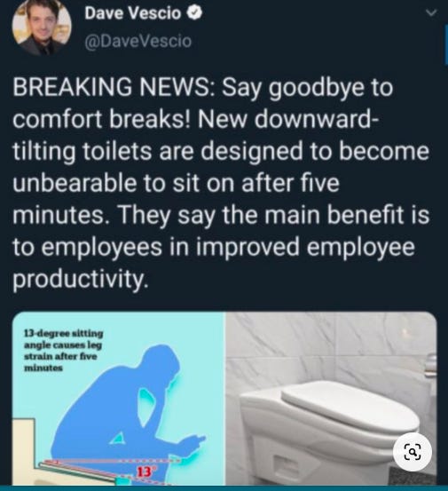Select the BREAKING NEWS tweet text

point(221,183)
